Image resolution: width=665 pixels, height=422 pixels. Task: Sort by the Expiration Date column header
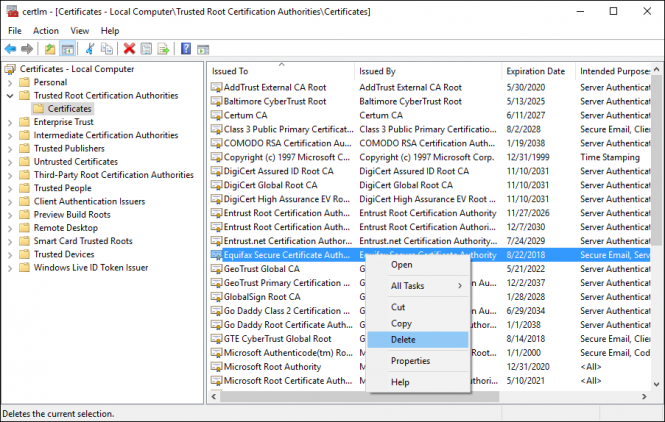pos(539,71)
